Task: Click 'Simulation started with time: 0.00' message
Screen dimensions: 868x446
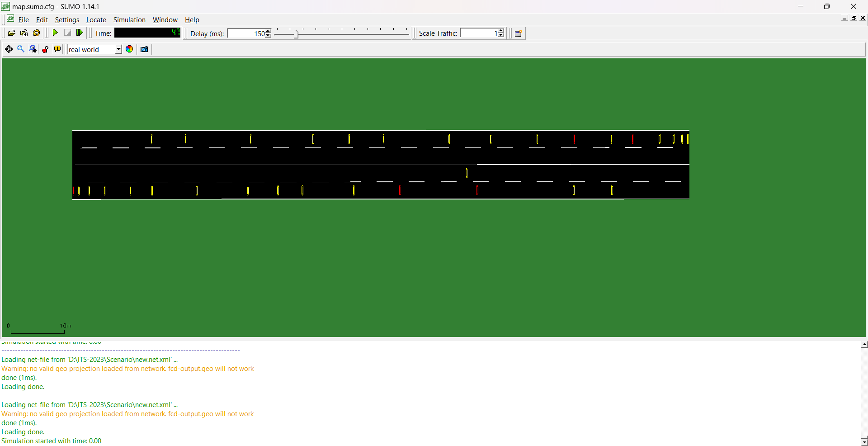Action: point(51,441)
